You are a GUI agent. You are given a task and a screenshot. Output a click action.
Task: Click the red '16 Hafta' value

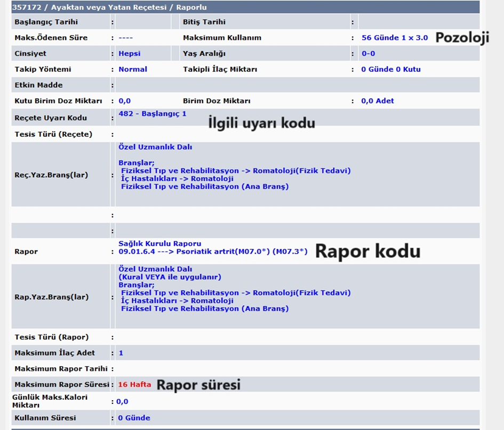pos(134,384)
